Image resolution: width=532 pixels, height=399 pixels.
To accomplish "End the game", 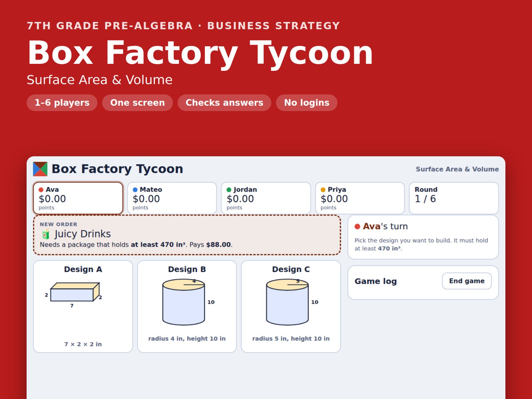I will pos(467,281).
